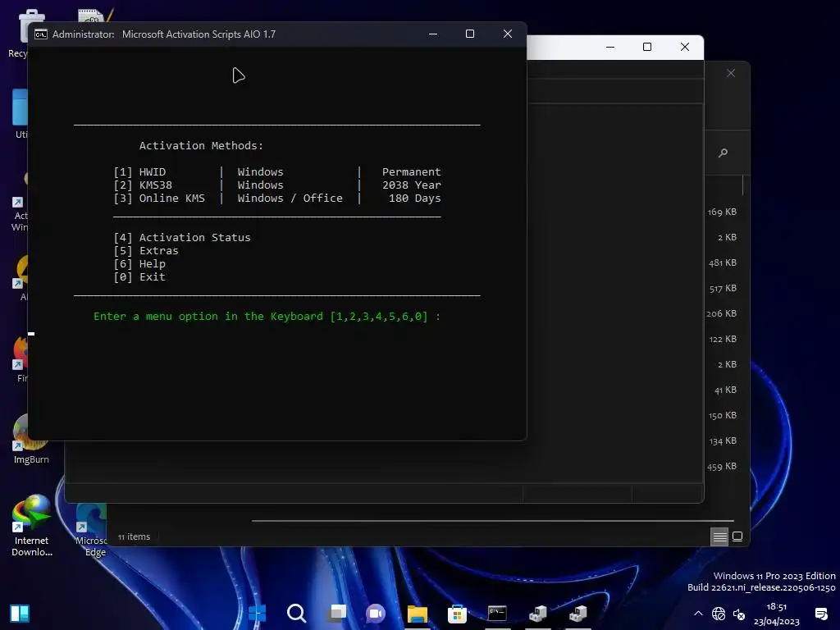
Task: Select the ImgBurn desktop shortcut
Action: [31, 440]
